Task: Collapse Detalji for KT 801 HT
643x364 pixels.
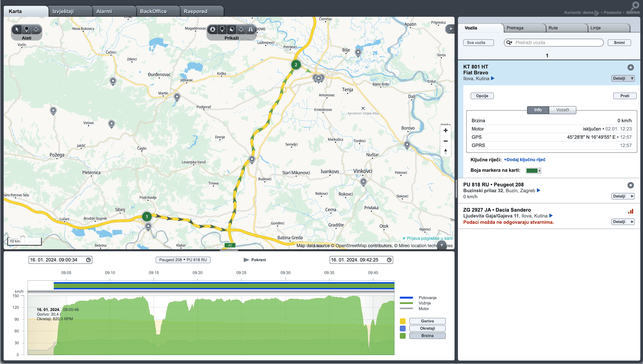Action: pyautogui.click(x=623, y=78)
